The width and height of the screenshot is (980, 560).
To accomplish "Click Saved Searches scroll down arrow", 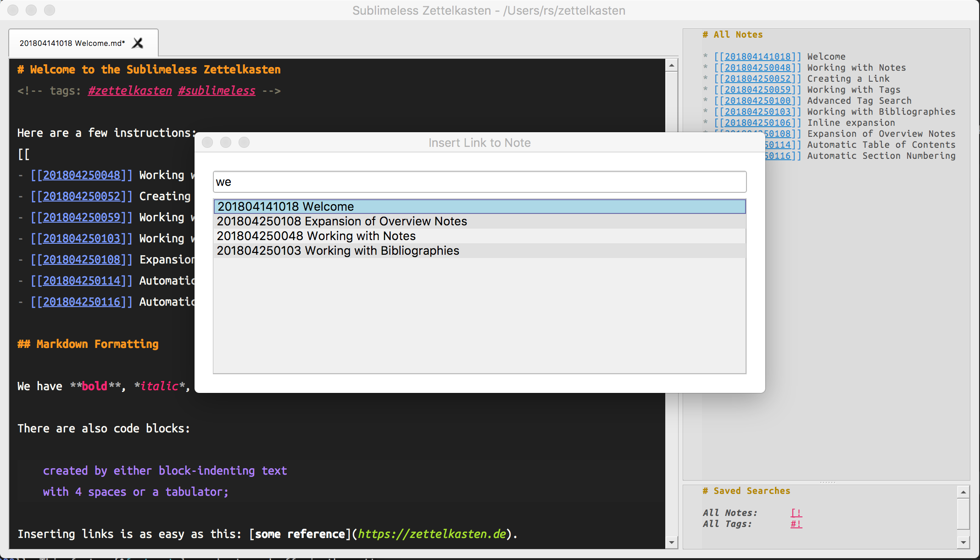I will click(x=963, y=542).
